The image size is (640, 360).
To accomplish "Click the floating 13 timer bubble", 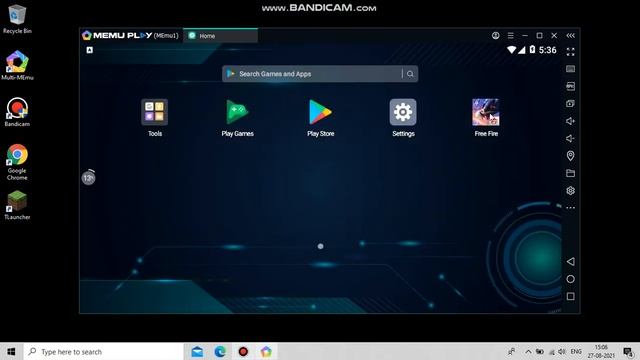I will [x=89, y=178].
